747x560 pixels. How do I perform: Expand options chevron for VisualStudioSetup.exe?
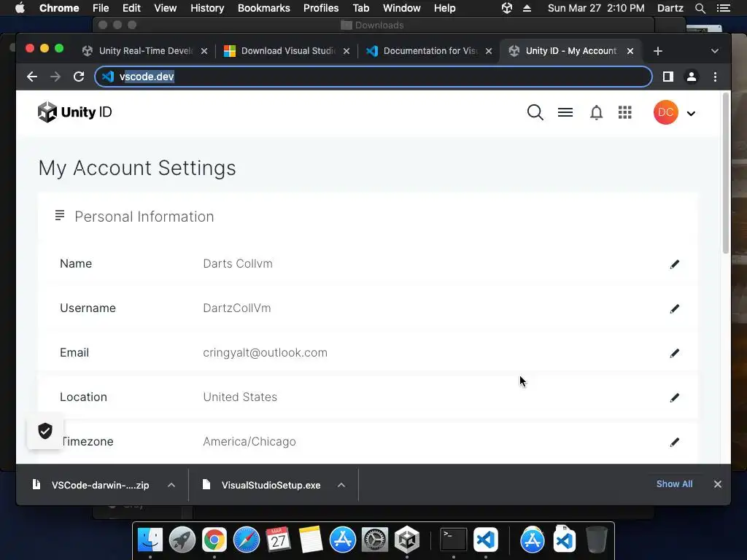pos(341,485)
